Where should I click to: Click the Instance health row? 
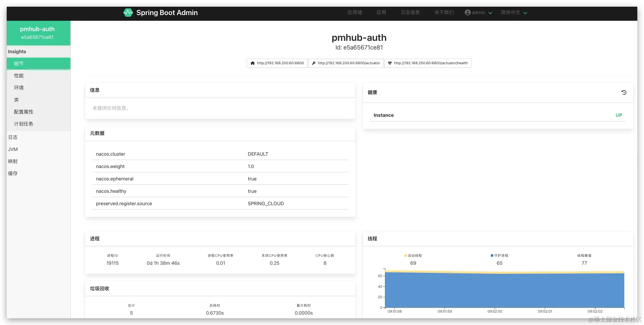(x=498, y=115)
